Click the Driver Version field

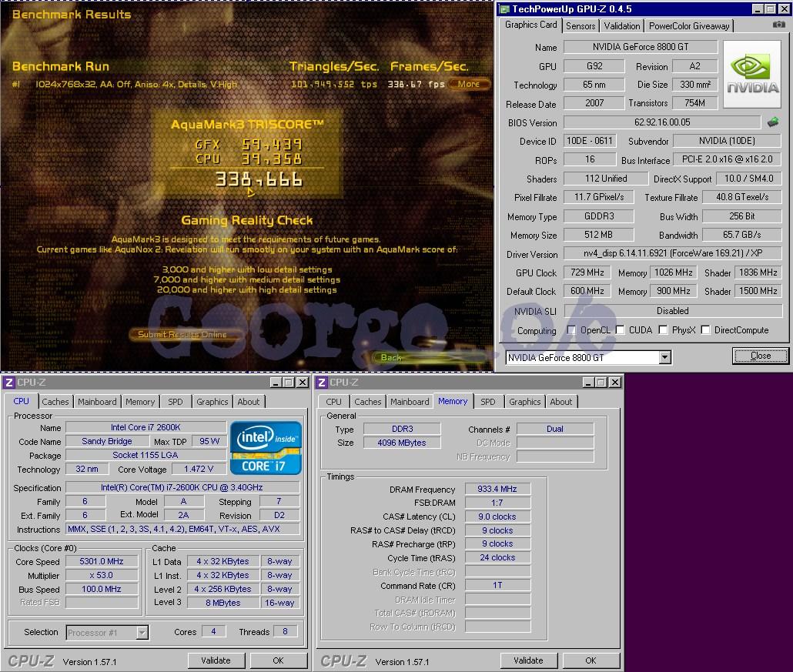[x=673, y=252]
